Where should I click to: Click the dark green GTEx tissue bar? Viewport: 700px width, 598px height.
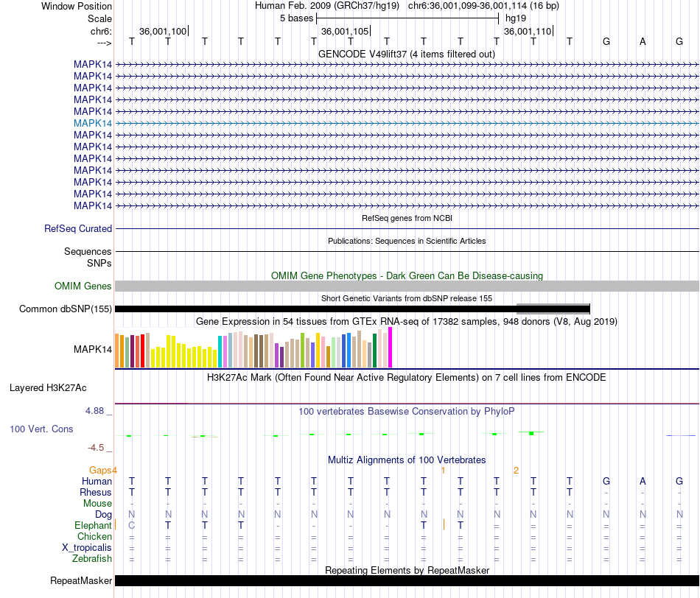tap(374, 351)
